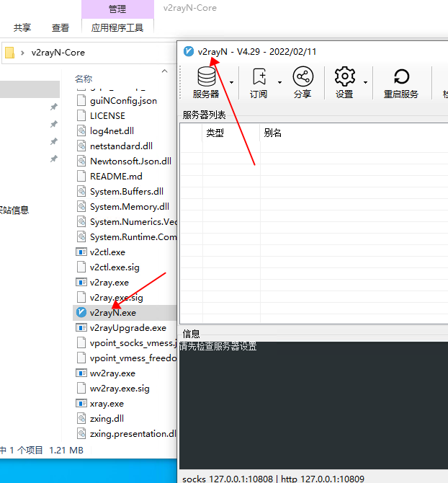Select System.Buffers.dll file
Image resolution: width=448 pixels, height=483 pixels.
tap(127, 191)
